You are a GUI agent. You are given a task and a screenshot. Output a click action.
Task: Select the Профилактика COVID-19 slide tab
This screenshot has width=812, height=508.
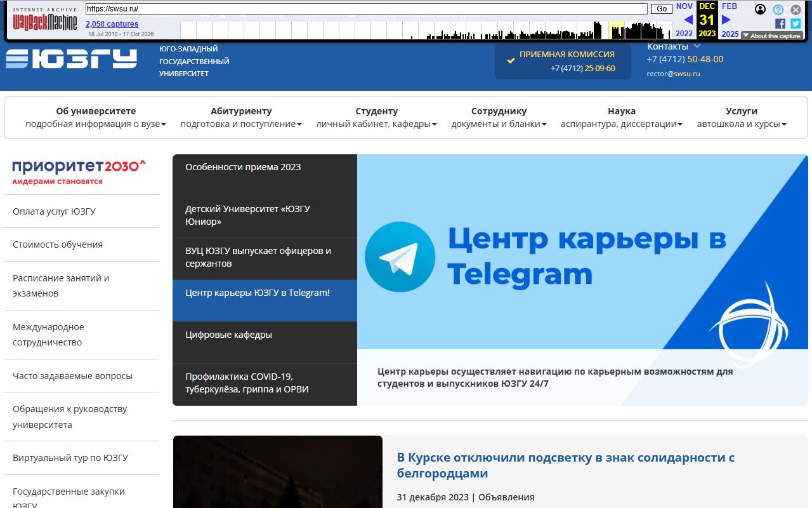(x=265, y=384)
